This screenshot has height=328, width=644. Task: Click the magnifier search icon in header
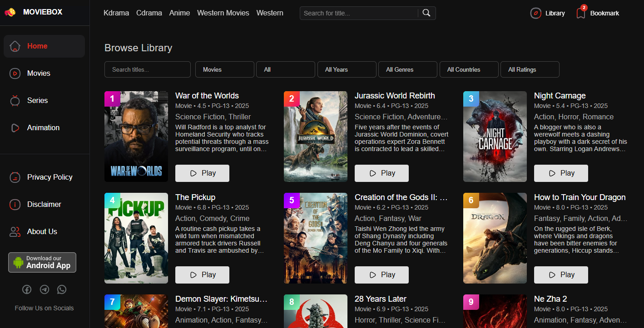(x=426, y=13)
